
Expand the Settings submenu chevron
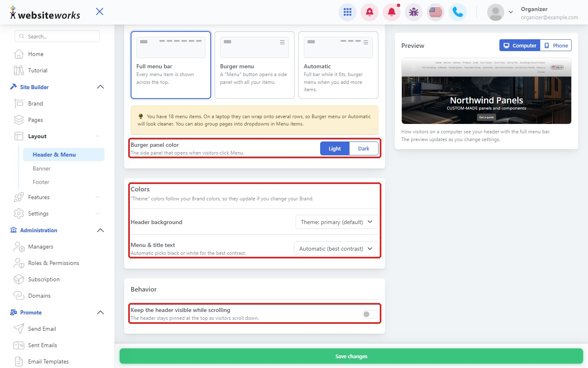(98, 213)
